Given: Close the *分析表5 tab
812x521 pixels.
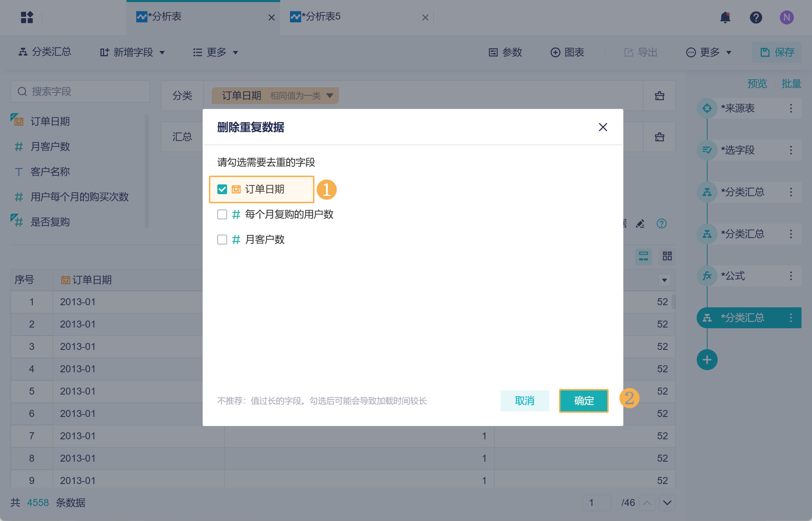Looking at the screenshot, I should click(425, 17).
